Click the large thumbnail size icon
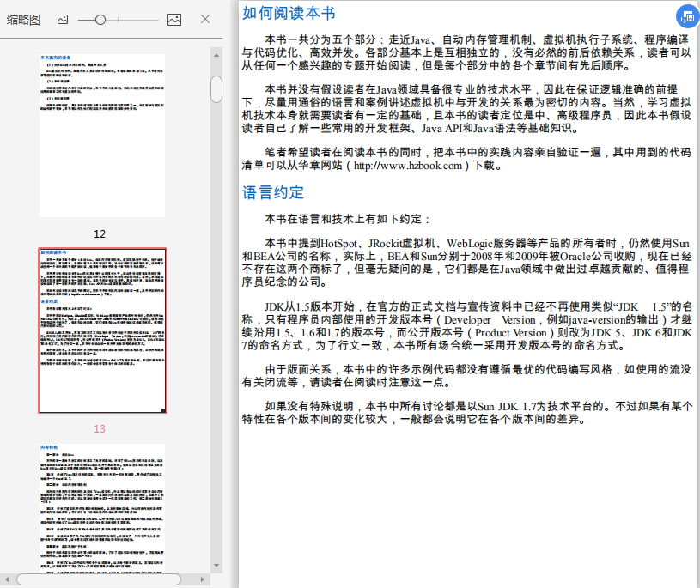 (174, 19)
